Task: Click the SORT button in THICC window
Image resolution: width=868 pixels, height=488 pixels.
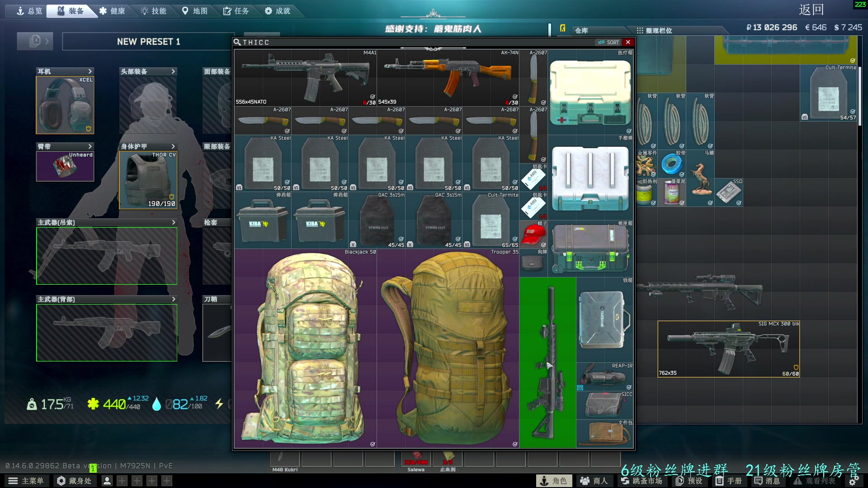Action: point(609,42)
